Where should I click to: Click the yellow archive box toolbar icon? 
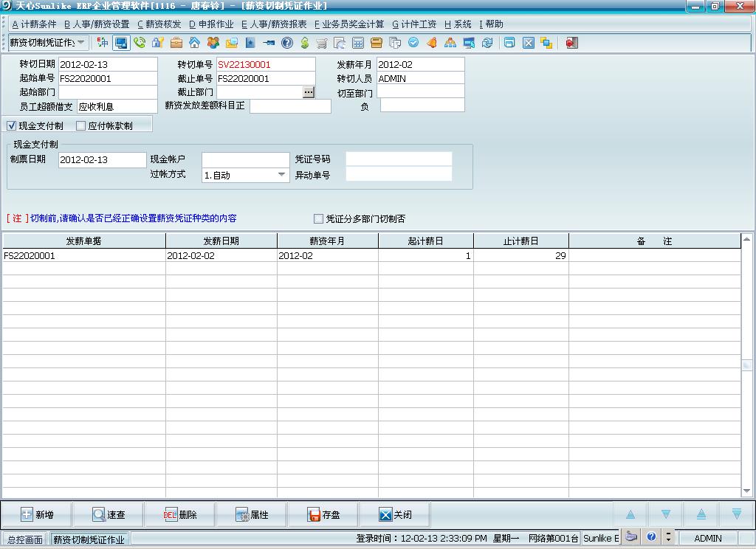click(376, 42)
